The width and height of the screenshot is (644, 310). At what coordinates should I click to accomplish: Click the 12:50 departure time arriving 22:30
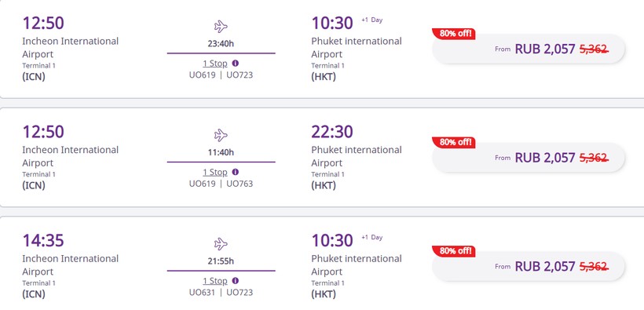[x=43, y=132]
